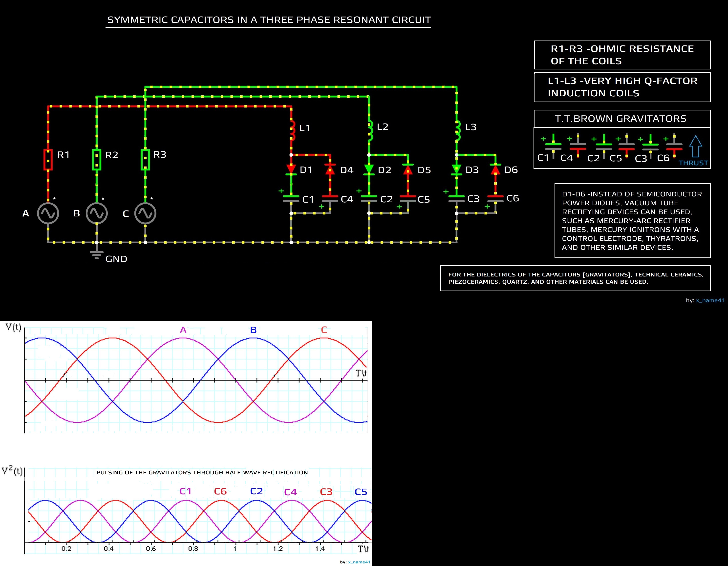Click the AC voltage source A symbol

pos(48,213)
